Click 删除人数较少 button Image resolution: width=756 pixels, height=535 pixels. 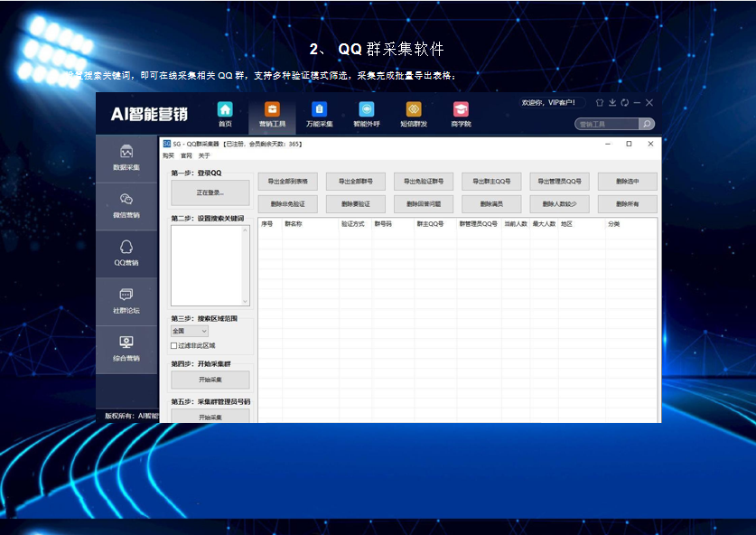click(559, 204)
